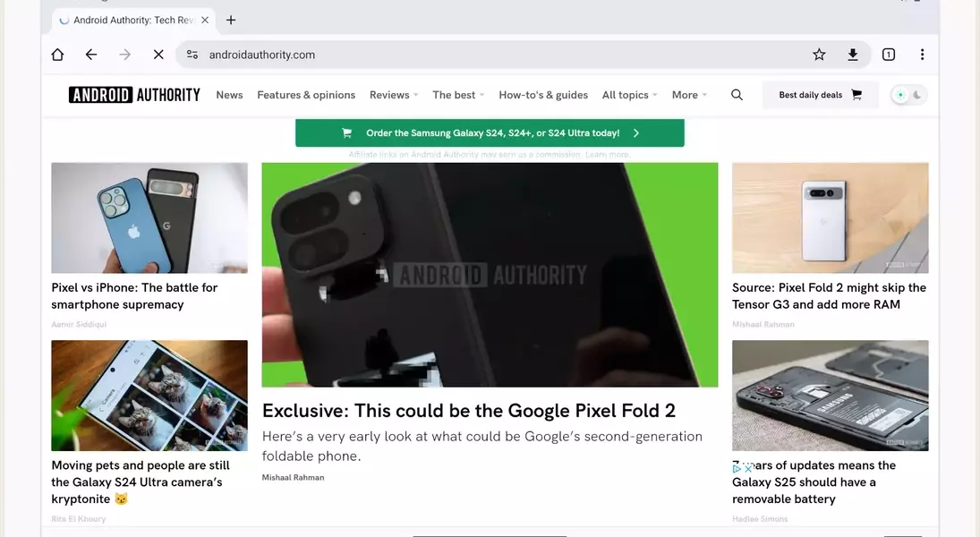Open the browser home page icon
980x537 pixels.
[57, 55]
